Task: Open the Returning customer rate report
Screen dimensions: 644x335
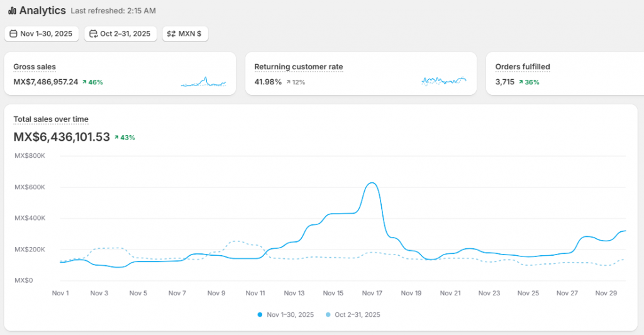Action: (x=299, y=67)
